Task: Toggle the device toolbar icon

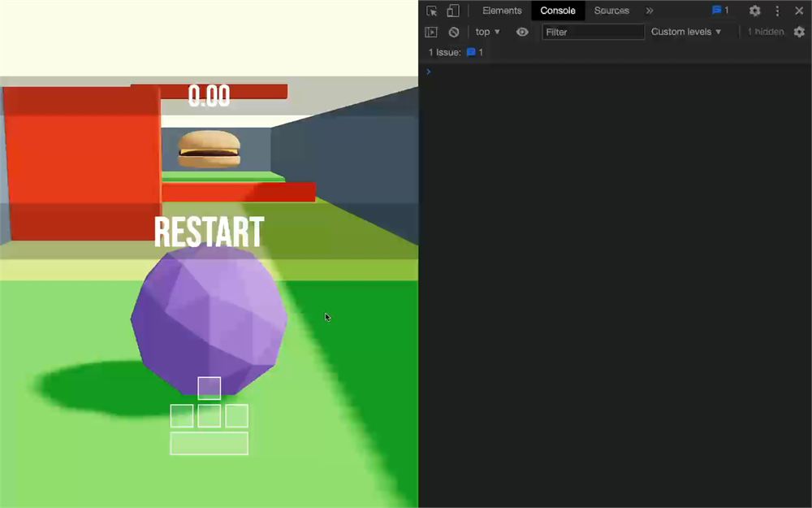Action: click(x=452, y=11)
